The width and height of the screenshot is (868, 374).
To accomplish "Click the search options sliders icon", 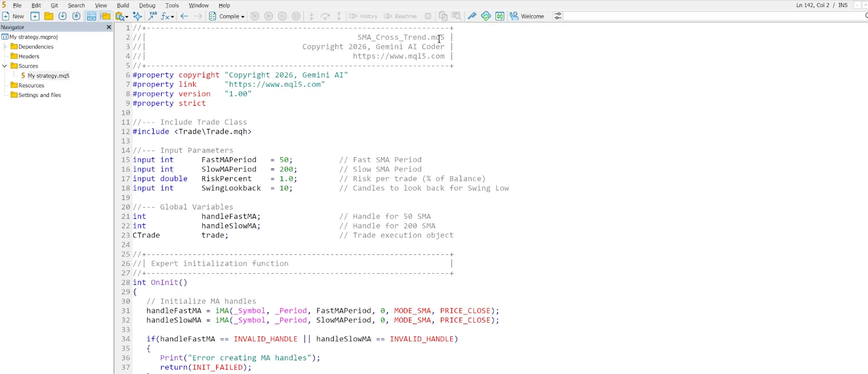I will click(558, 16).
